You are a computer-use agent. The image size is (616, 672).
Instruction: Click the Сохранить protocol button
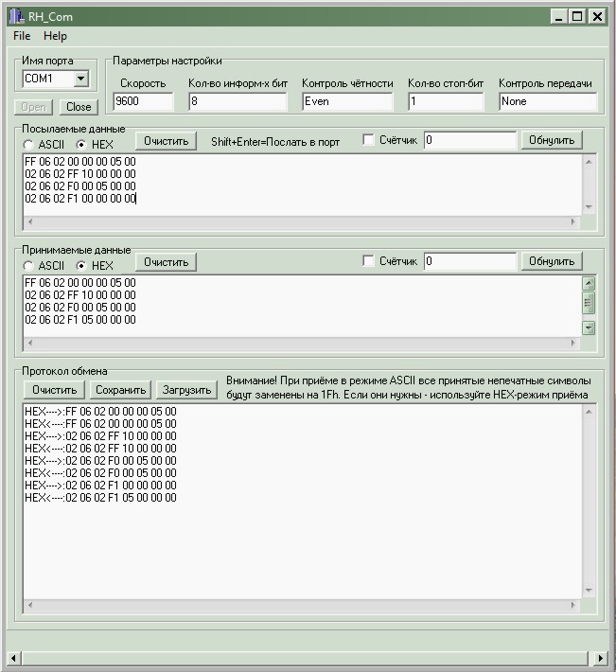click(120, 390)
